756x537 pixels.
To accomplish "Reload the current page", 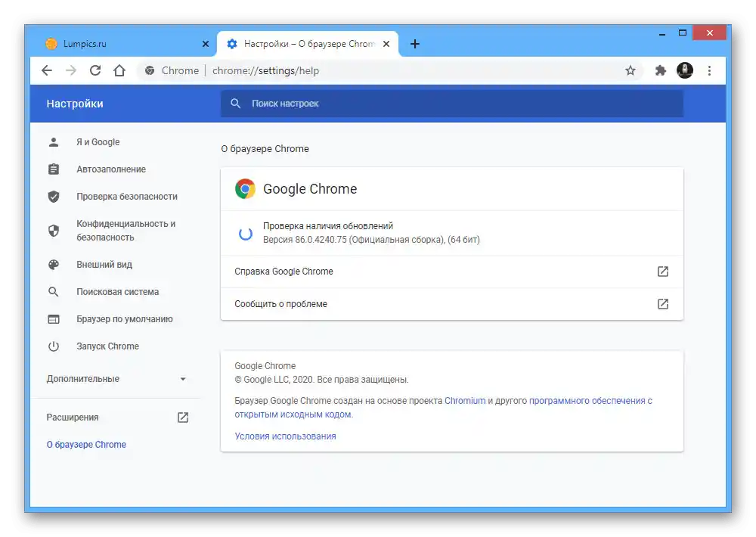I will pyautogui.click(x=95, y=70).
